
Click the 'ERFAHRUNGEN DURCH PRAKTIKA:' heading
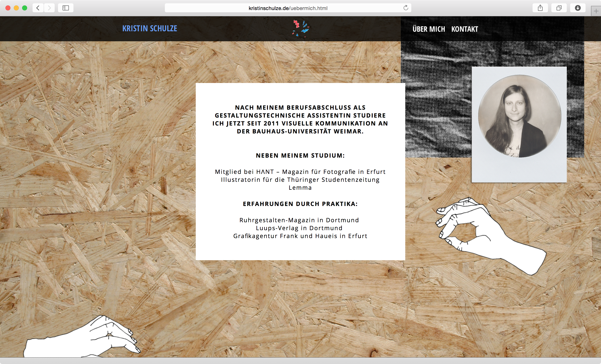click(300, 204)
